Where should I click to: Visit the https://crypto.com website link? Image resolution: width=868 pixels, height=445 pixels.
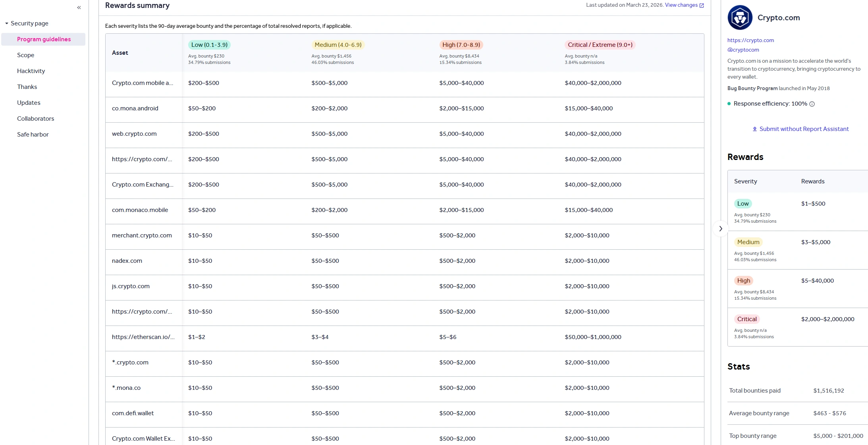point(750,40)
